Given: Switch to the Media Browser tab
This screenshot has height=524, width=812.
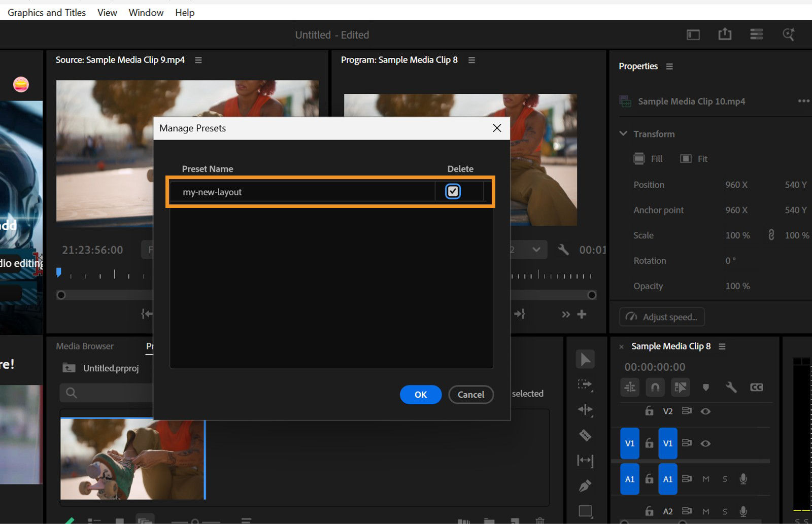Looking at the screenshot, I should [x=84, y=346].
